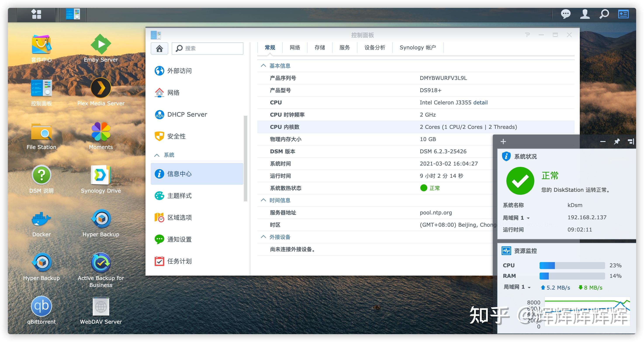Screen dimensions: 644x342
Task: Launch qBittorrent
Action: point(41,306)
